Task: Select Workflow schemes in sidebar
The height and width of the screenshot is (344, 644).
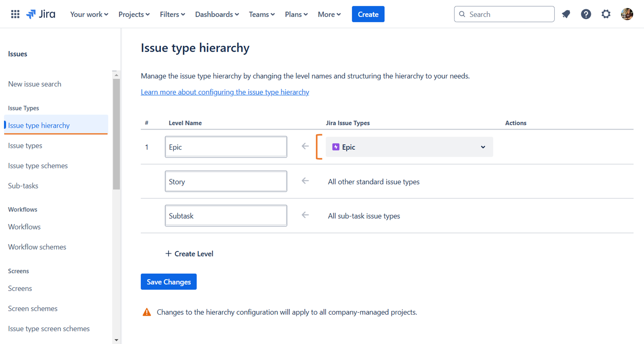Action: [x=37, y=247]
